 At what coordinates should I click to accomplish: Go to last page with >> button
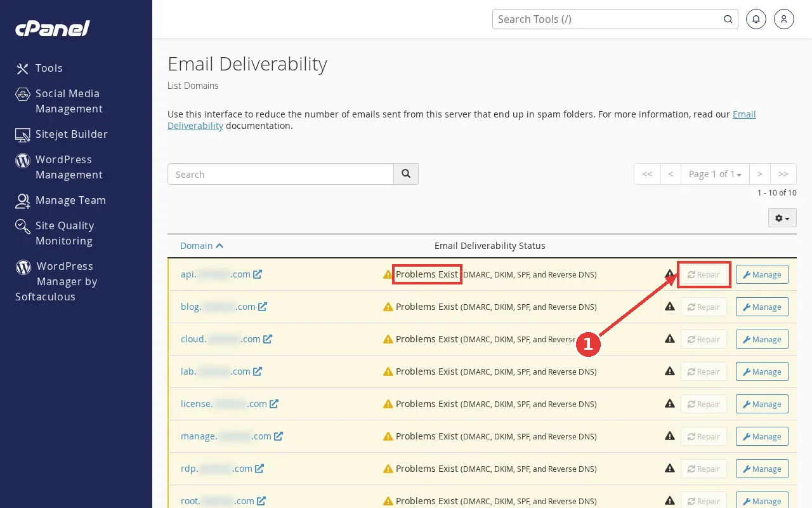(783, 174)
